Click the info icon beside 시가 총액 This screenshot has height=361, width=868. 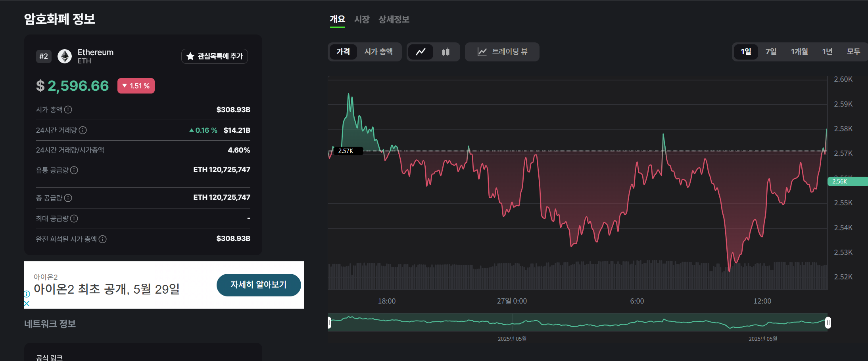click(x=68, y=109)
